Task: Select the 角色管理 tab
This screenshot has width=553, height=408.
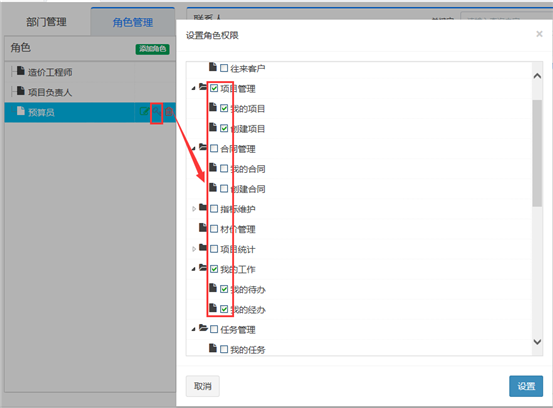Action: point(133,22)
